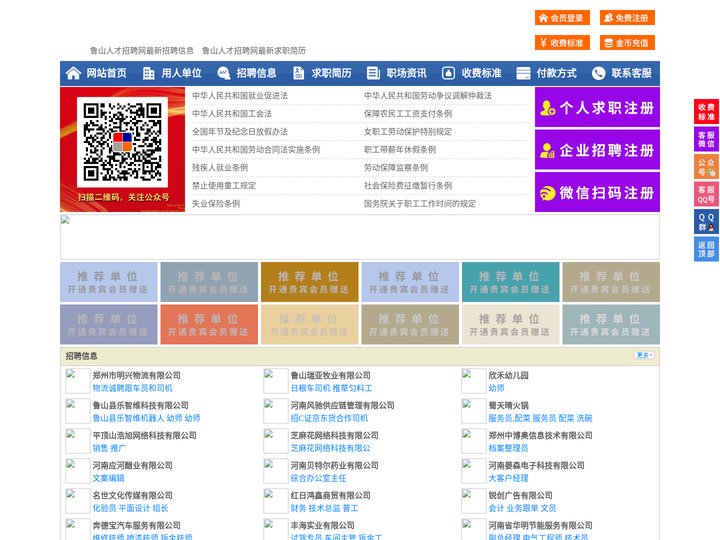The height and width of the screenshot is (540, 720).
Task: Open the 中华人民共和国就业促进法 link
Action: (x=240, y=96)
